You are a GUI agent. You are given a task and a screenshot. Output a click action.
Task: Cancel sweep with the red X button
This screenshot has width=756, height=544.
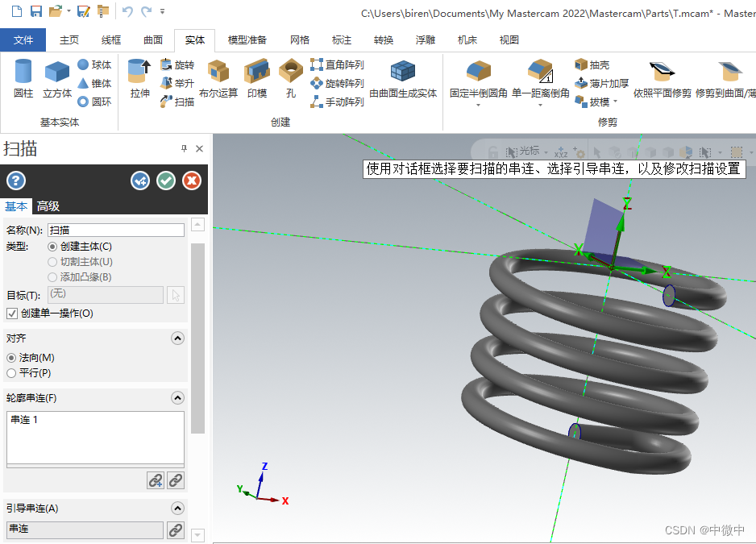point(191,181)
